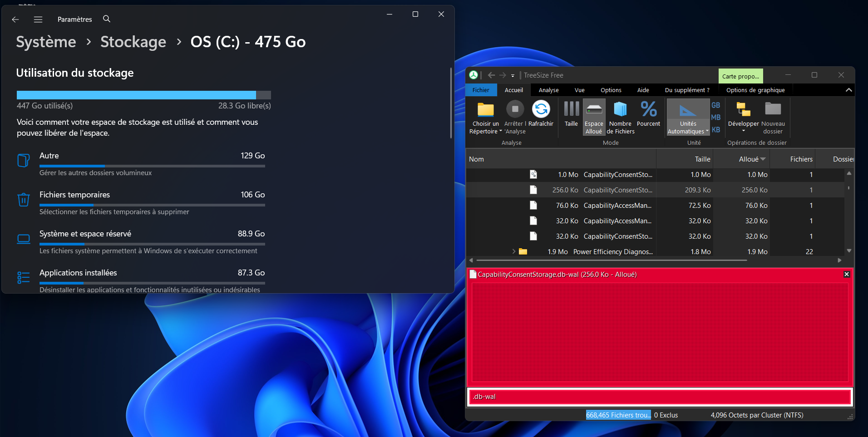Open the Settings search magnifier
The width and height of the screenshot is (868, 437).
(107, 19)
